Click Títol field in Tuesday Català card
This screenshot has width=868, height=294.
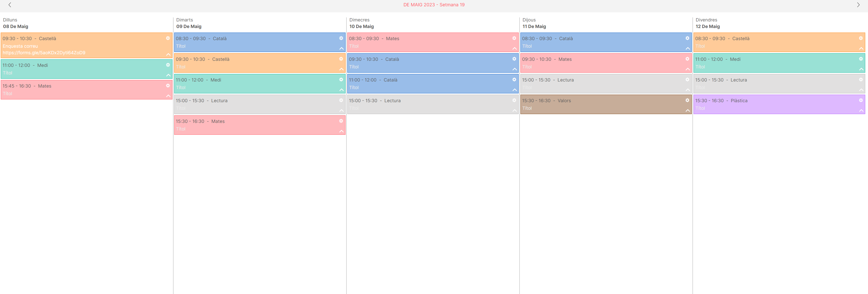[181, 46]
